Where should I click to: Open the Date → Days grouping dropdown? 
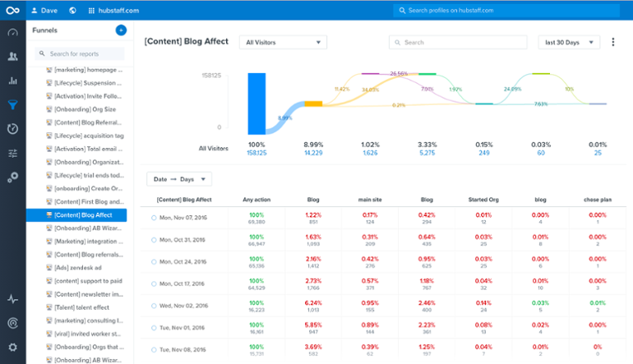(179, 179)
